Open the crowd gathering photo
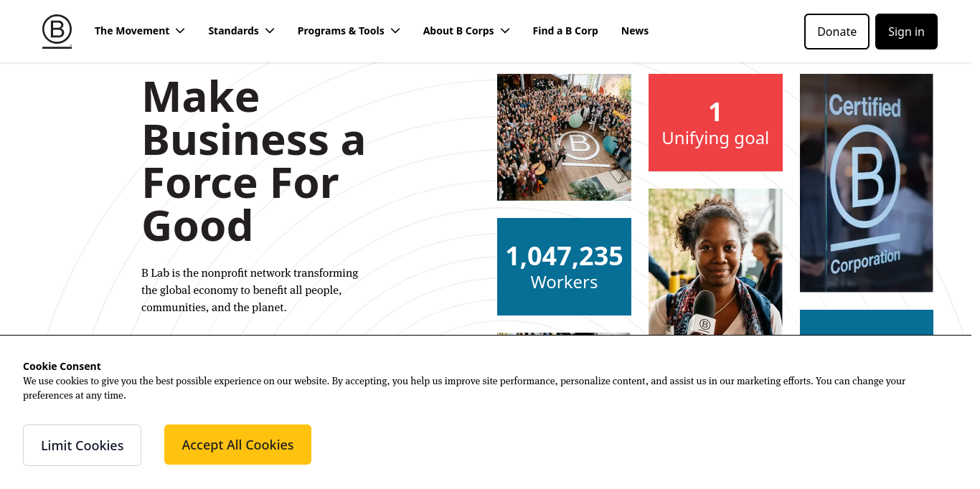 coord(564,137)
